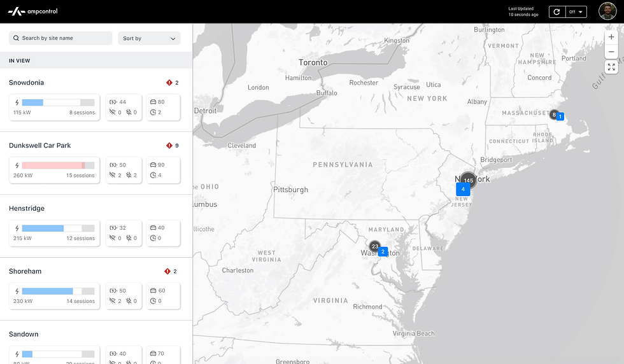Screen dimensions: 624x364
Task: Click the search magnifier icon
Action: tap(16, 38)
